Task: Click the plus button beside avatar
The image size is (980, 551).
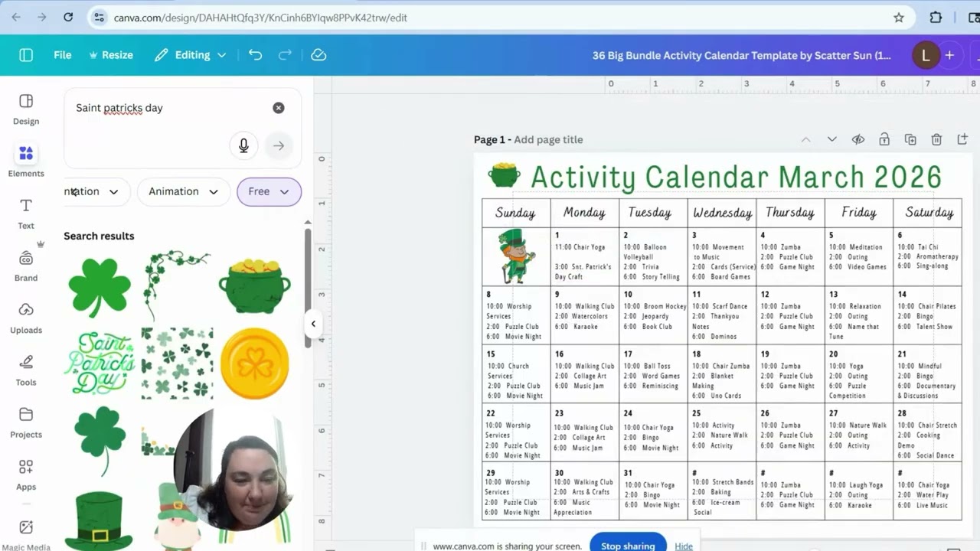Action: pyautogui.click(x=949, y=55)
